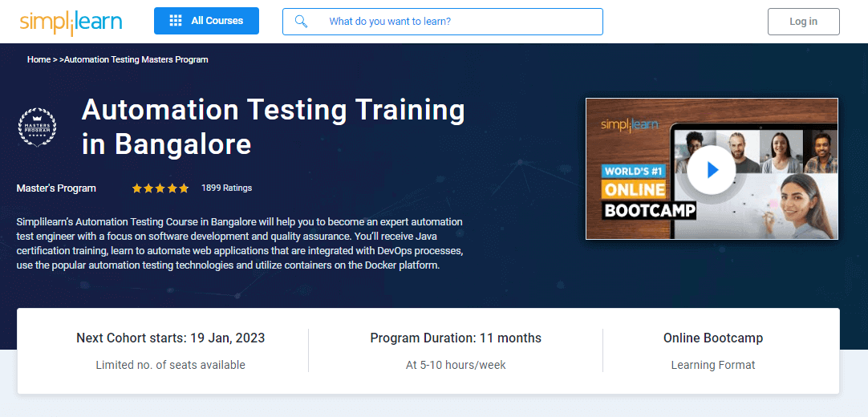The image size is (868, 417).
Task: Open the Simplilearn logo home link
Action: 71,22
